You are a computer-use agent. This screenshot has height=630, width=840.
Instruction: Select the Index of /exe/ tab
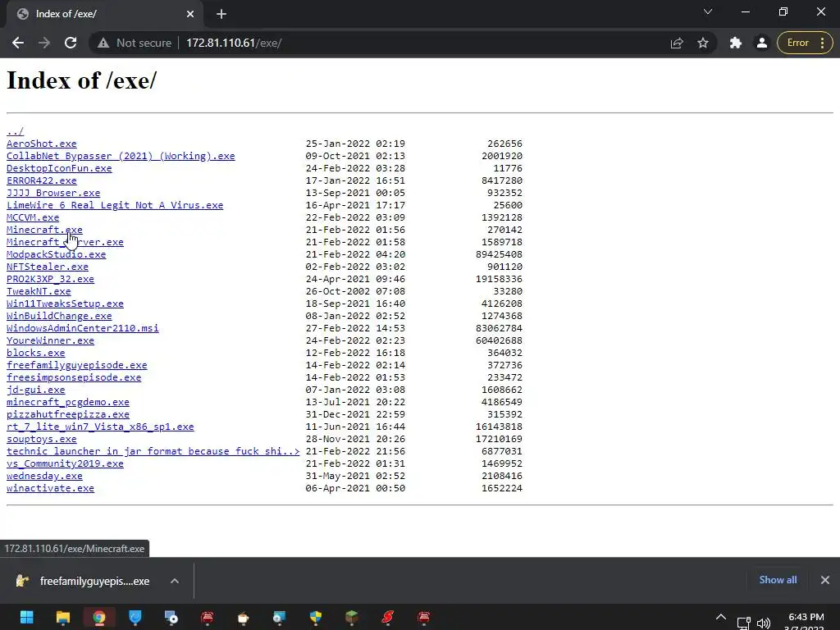(104, 14)
